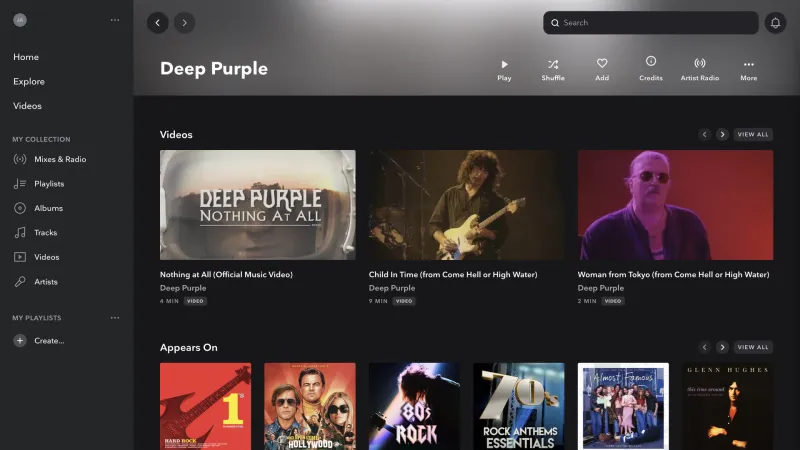Screen dimensions: 800x450
Task: Open Deep Purple artist under Nothing at All
Action: click(183, 288)
